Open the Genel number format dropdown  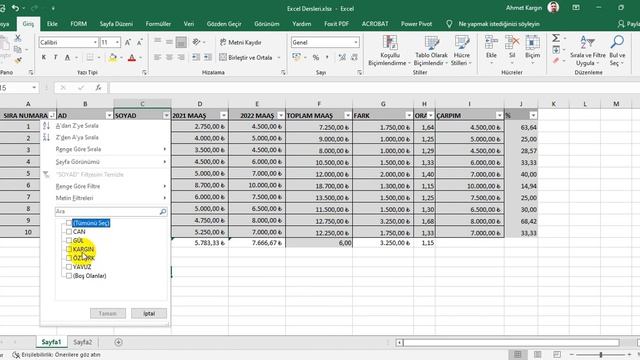356,42
